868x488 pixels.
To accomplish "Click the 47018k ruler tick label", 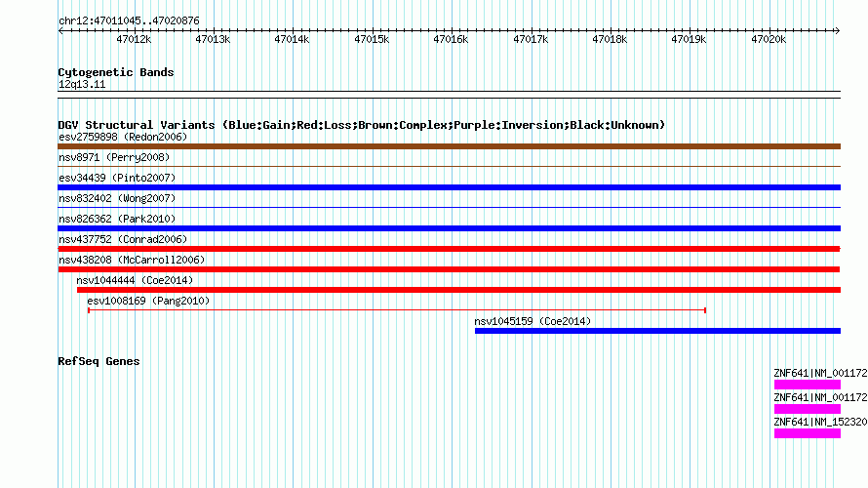I will tap(610, 39).
